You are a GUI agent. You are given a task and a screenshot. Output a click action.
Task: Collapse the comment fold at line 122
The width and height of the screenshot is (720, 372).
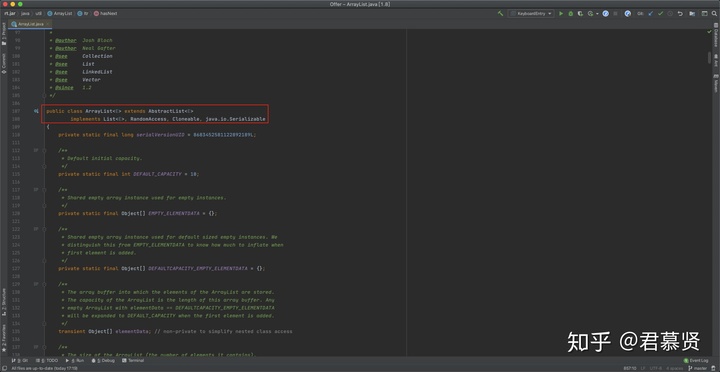pos(45,229)
